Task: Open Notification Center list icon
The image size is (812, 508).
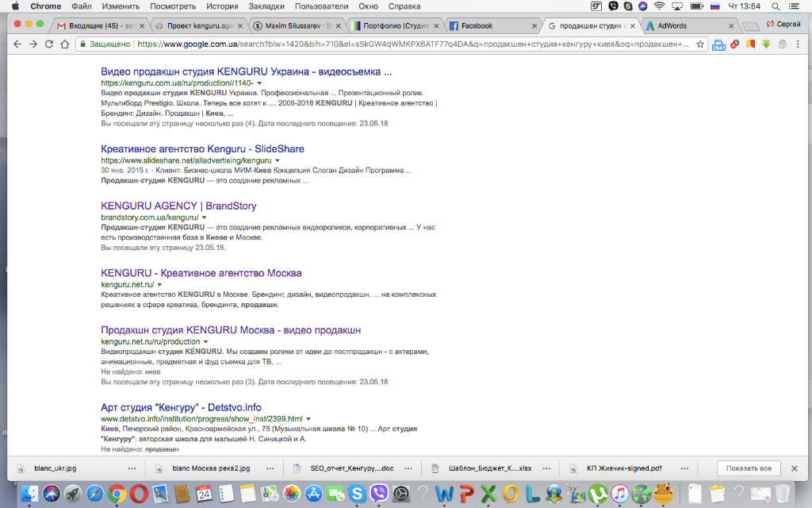Action: coord(793,6)
